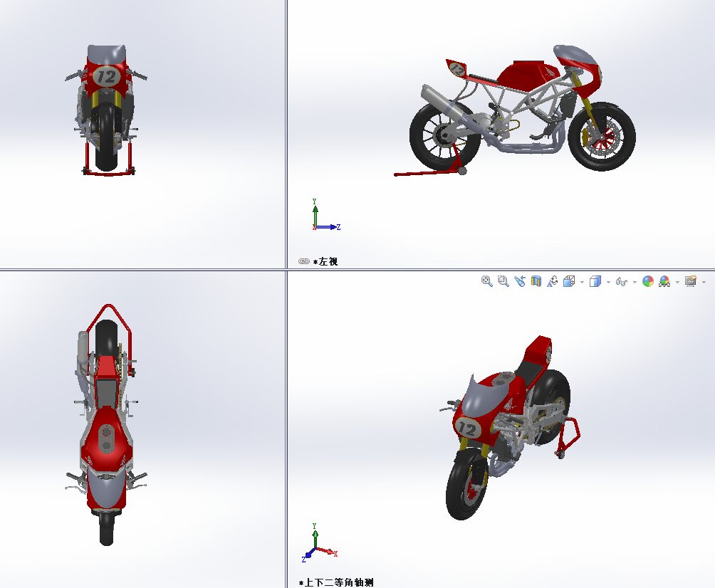Click the Apply Scene icon
Screen dimensions: 715x588
click(x=664, y=281)
